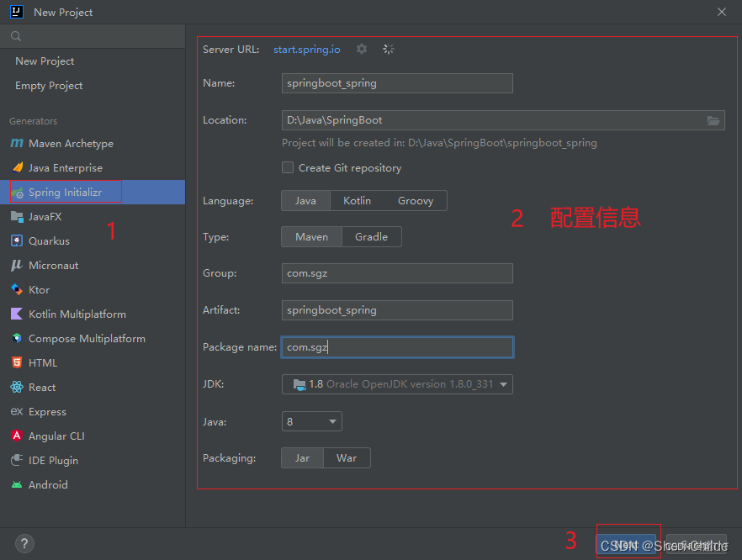Choose Maven build type
The height and width of the screenshot is (560, 742).
click(312, 236)
